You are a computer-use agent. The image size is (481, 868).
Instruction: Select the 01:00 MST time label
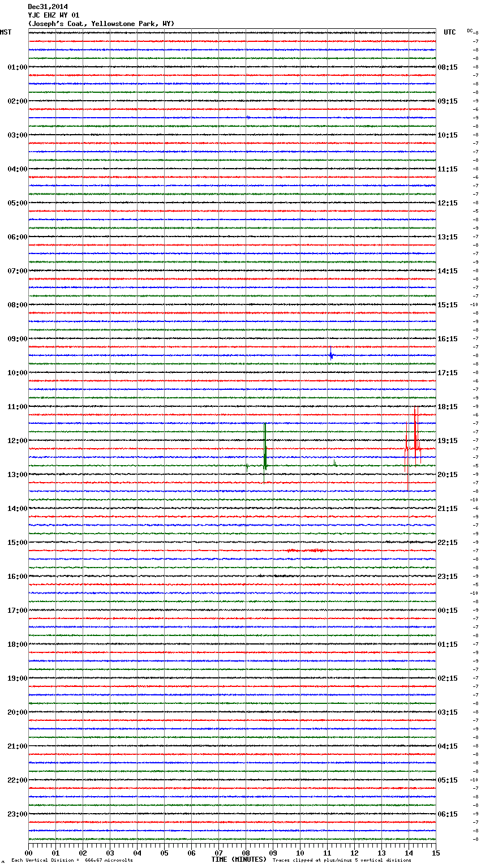click(x=18, y=67)
